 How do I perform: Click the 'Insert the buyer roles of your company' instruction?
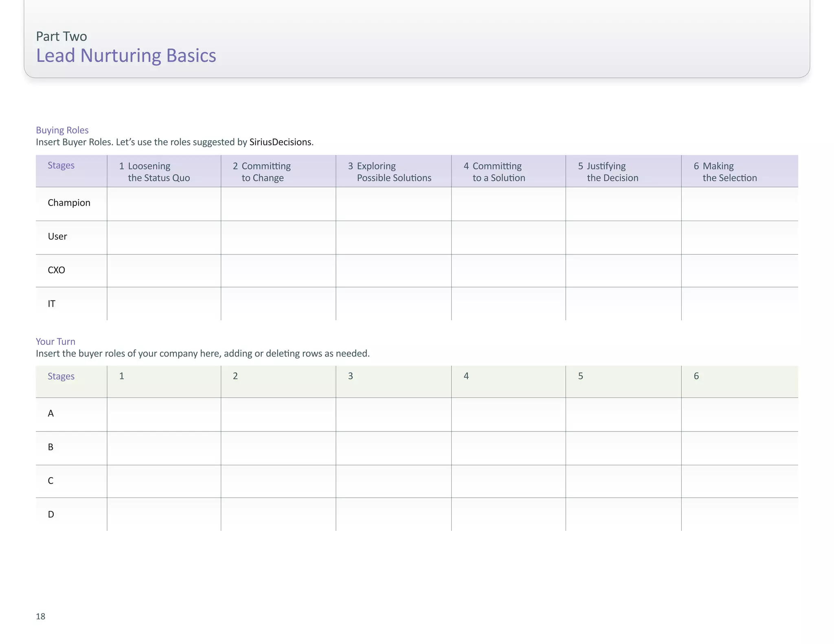point(203,353)
